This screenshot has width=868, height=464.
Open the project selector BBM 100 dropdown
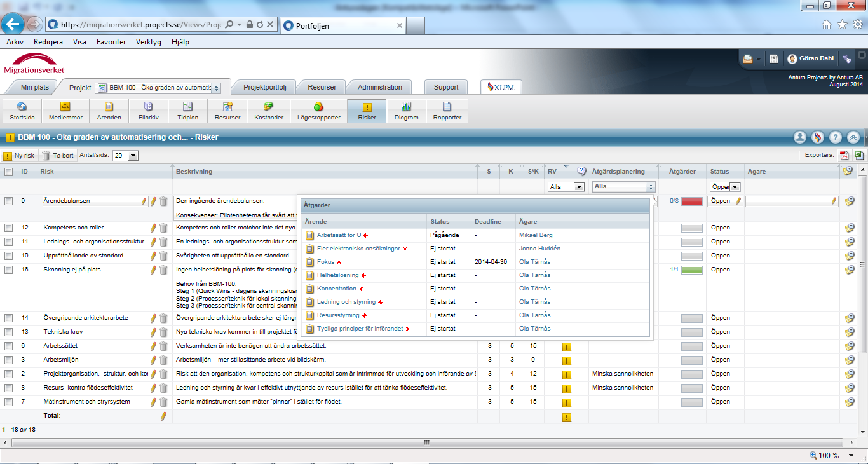pyautogui.click(x=158, y=88)
